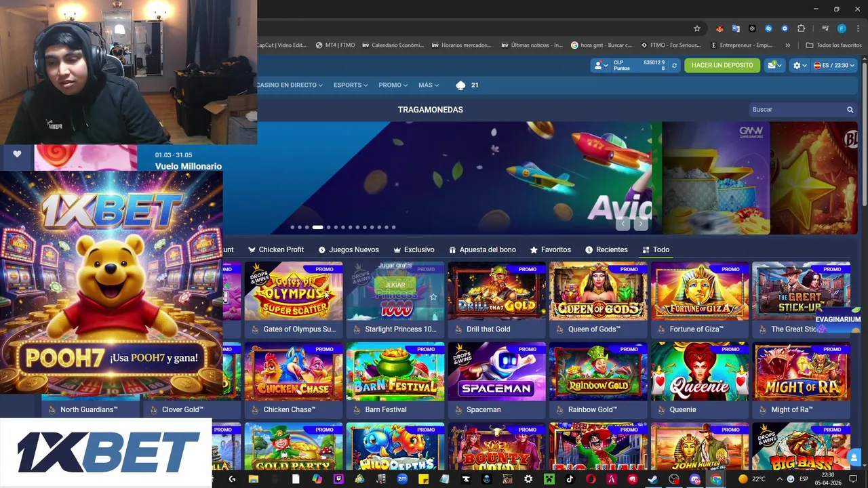Click the last banner carousel dot

(x=393, y=227)
